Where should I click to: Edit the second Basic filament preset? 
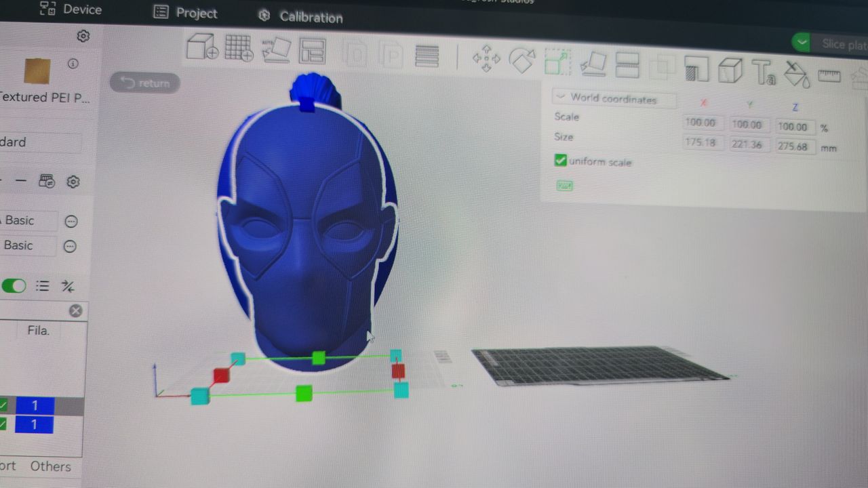pos(70,246)
